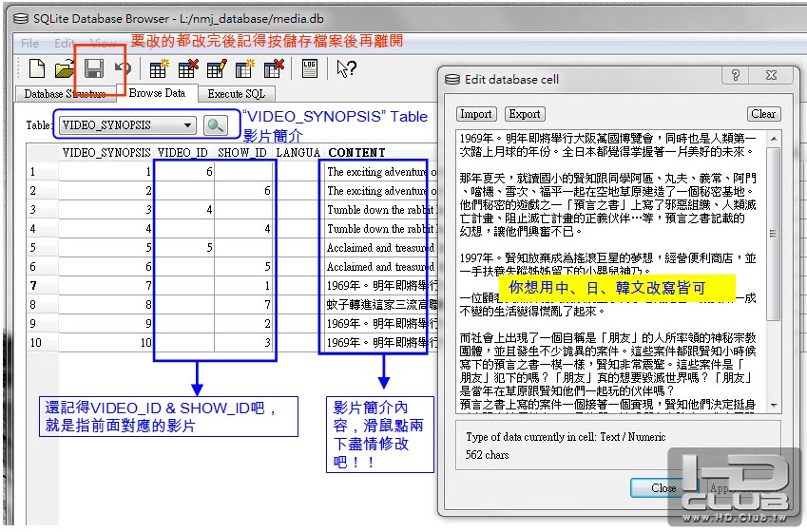807x532 pixels.
Task: Close the Edit database cell dialog via X
Action: point(771,75)
